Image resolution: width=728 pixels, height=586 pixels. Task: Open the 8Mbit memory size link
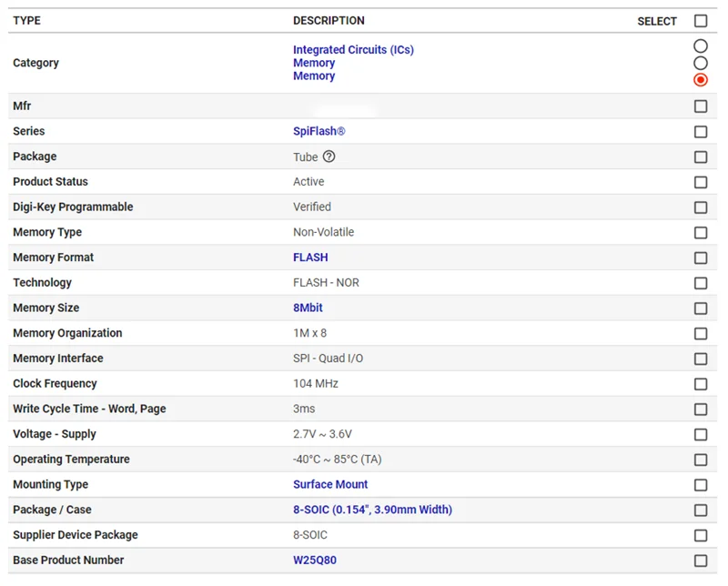pyautogui.click(x=308, y=308)
